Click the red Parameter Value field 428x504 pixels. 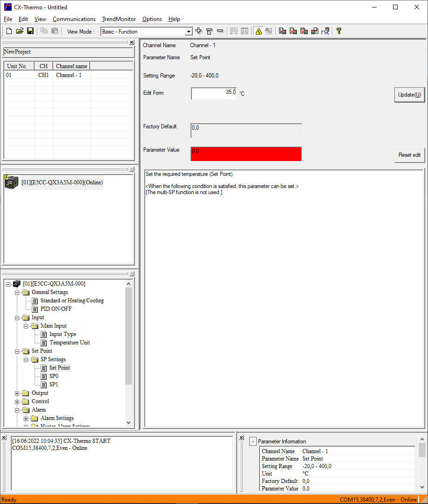[x=246, y=154]
